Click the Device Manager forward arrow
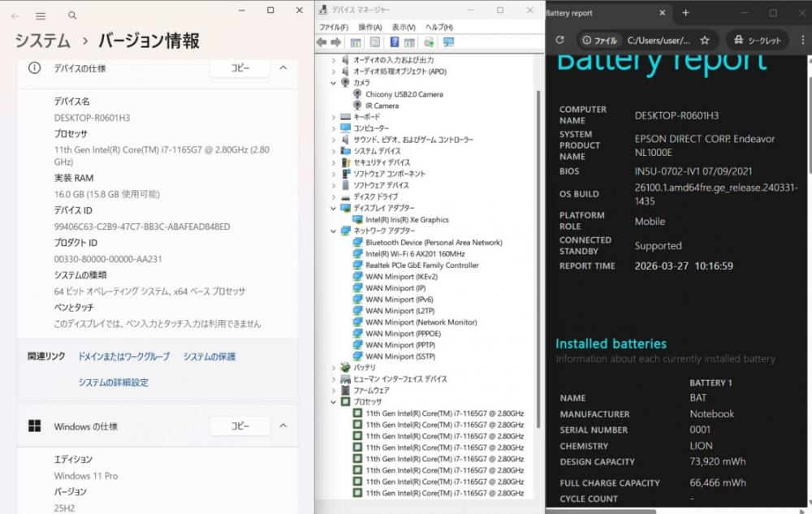812x514 pixels. click(336, 42)
